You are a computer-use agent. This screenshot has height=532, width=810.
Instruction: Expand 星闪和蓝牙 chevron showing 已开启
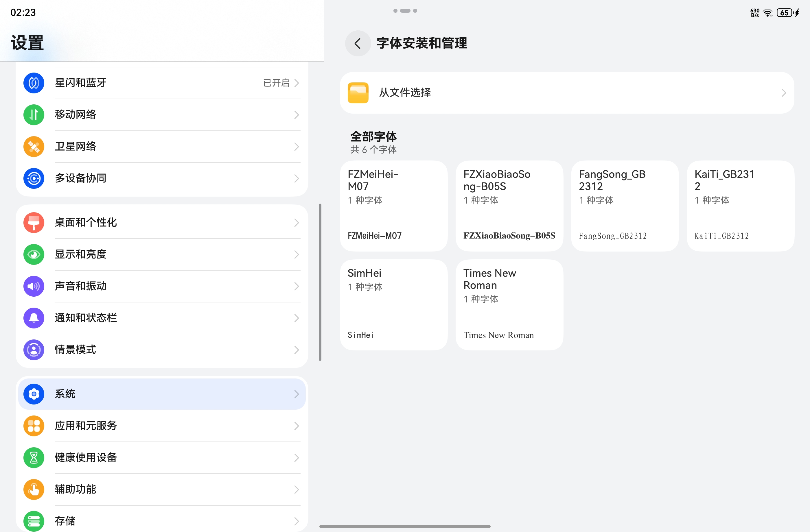point(297,83)
